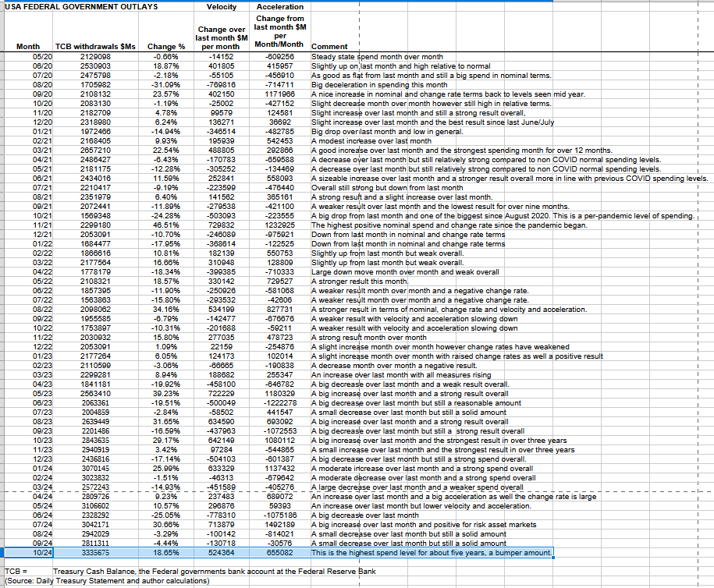Viewport: 714px width, 588px height.
Task: Select velocity value 524364
Action: pos(222,553)
